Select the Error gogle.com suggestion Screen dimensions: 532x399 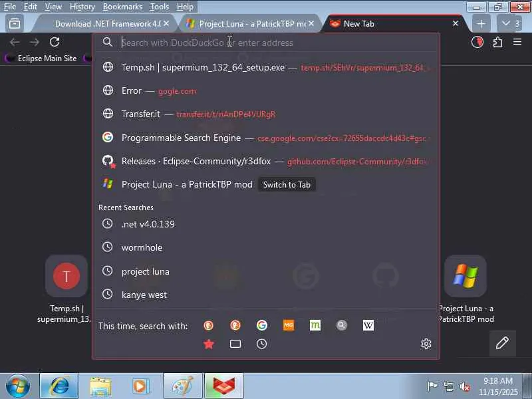266,90
